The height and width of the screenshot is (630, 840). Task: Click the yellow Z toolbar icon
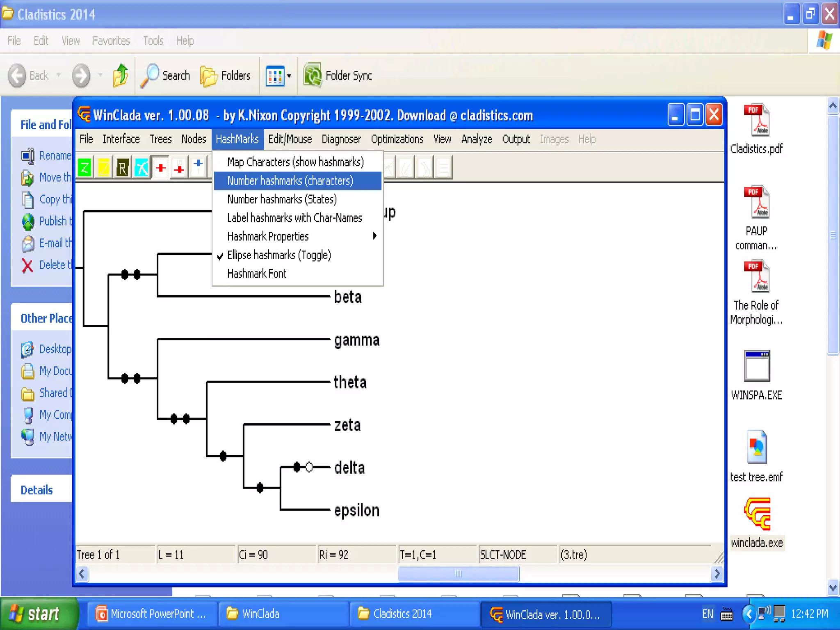pyautogui.click(x=103, y=168)
